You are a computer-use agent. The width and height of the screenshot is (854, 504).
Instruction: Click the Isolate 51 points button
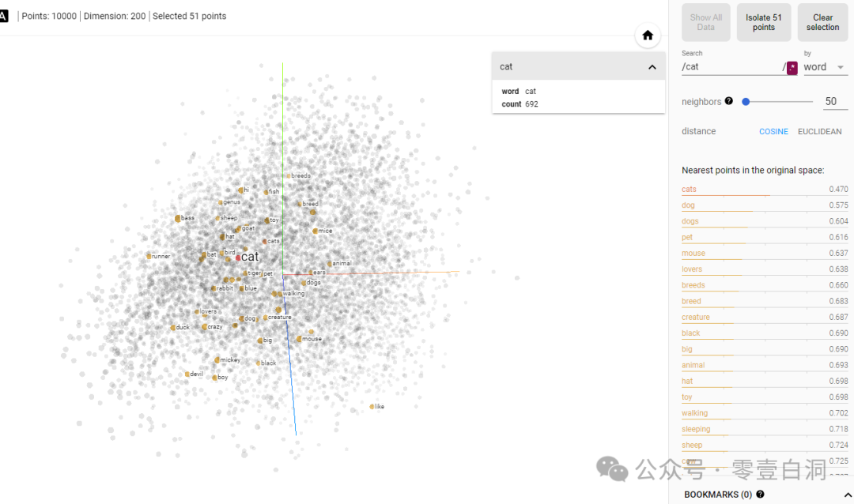763,22
